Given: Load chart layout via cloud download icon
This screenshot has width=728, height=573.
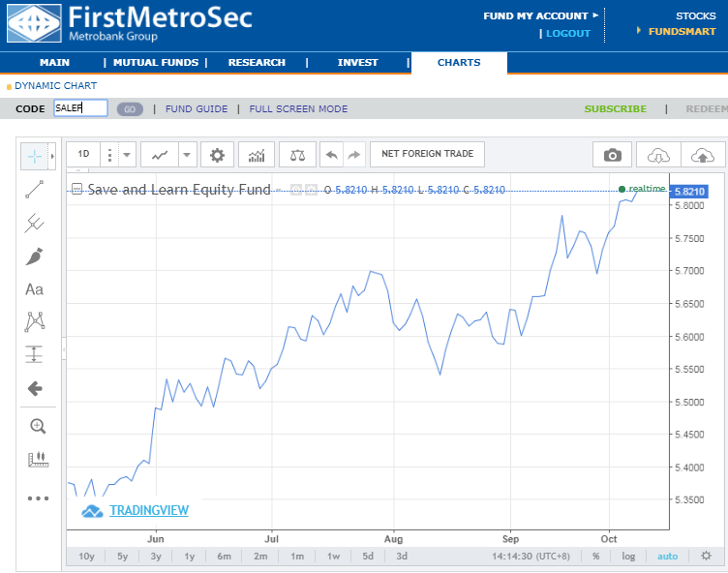Looking at the screenshot, I should (658, 155).
